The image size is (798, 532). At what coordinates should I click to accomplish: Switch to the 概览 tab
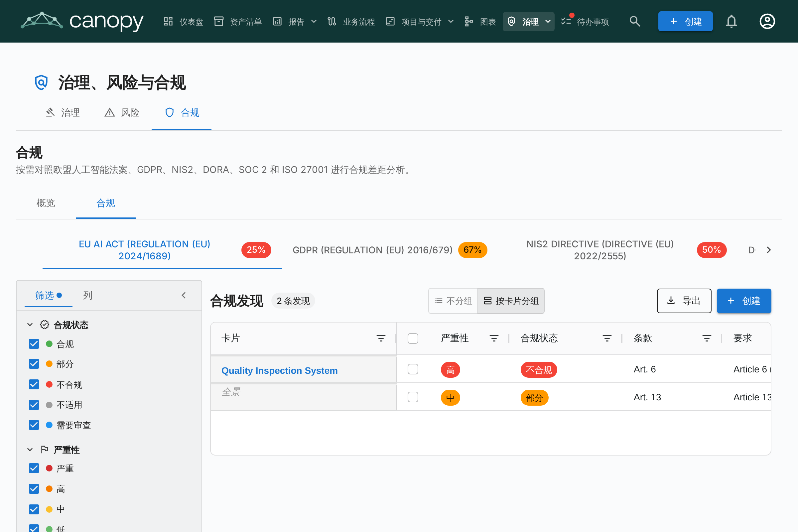pos(46,203)
